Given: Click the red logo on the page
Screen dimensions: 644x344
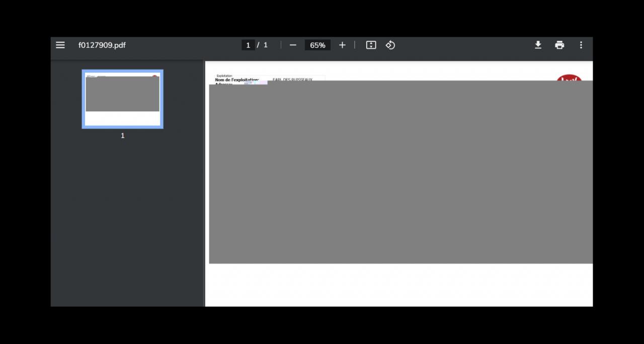Looking at the screenshot, I should [569, 78].
